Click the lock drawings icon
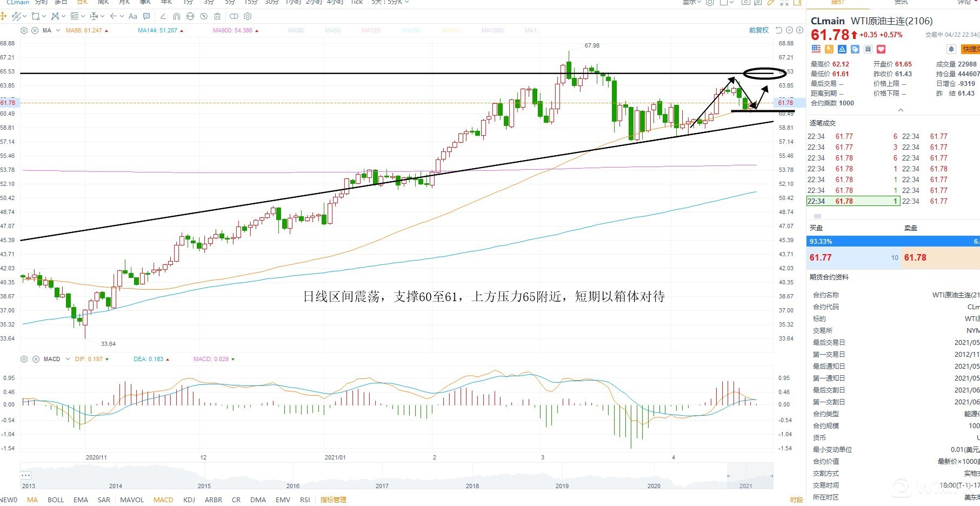 (x=190, y=16)
